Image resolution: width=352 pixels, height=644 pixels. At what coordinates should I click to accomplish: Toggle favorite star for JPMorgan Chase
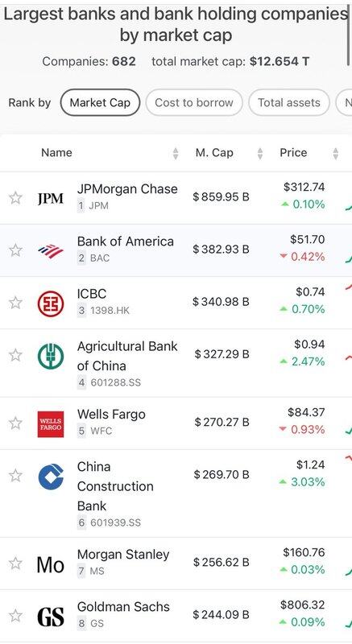pyautogui.click(x=15, y=197)
